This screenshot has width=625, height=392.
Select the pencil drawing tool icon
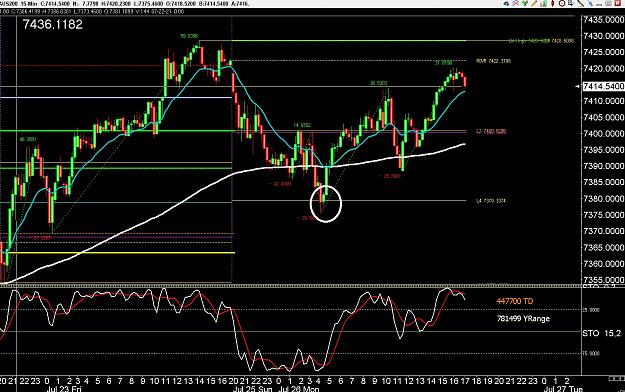534,3
